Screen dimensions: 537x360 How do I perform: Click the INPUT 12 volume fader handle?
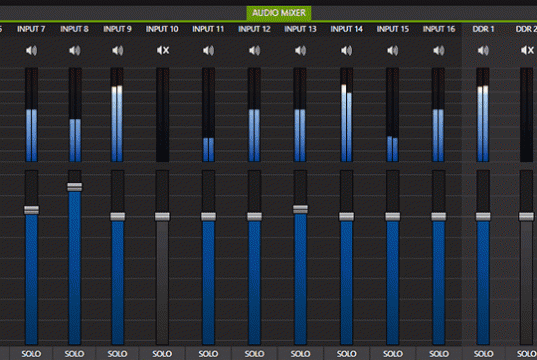pyautogui.click(x=254, y=216)
